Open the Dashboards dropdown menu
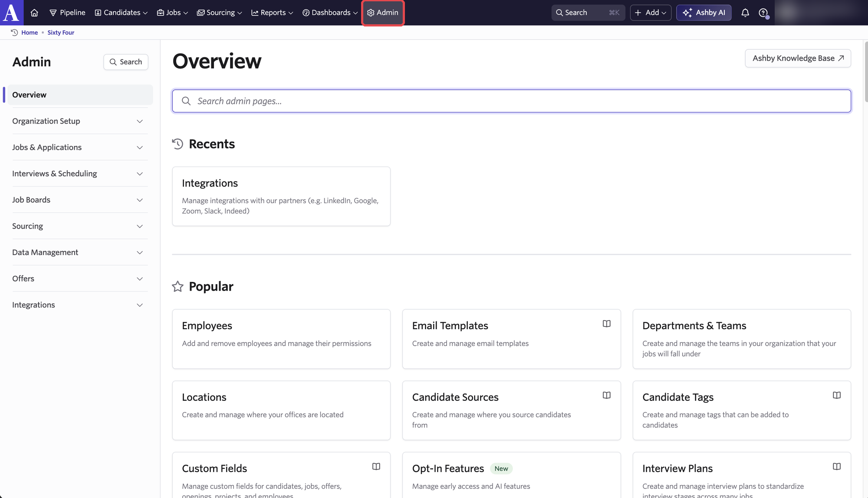 coord(330,13)
